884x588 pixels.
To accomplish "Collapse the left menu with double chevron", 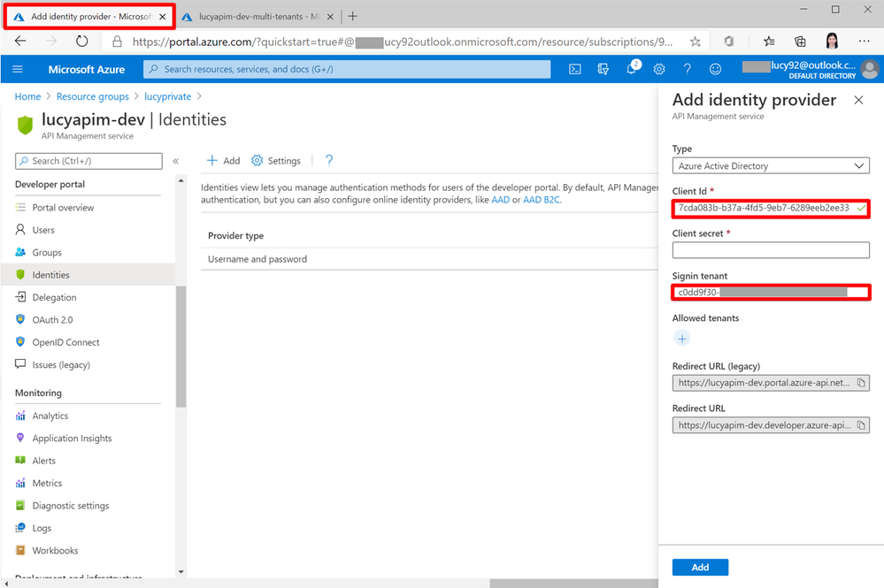I will (176, 161).
